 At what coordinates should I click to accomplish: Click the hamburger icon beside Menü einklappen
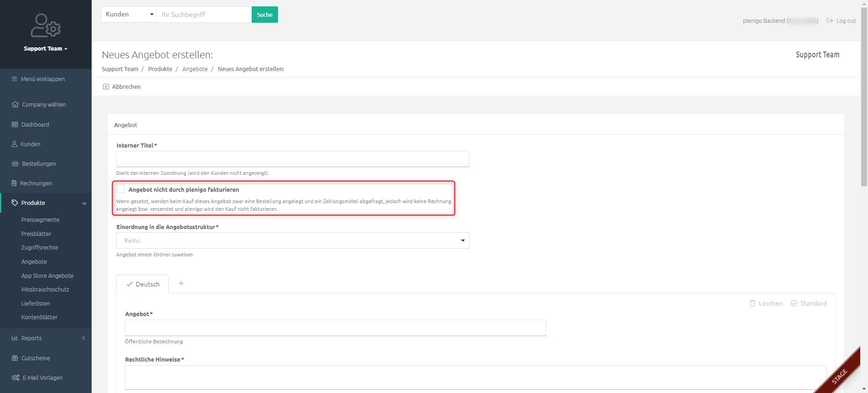15,79
